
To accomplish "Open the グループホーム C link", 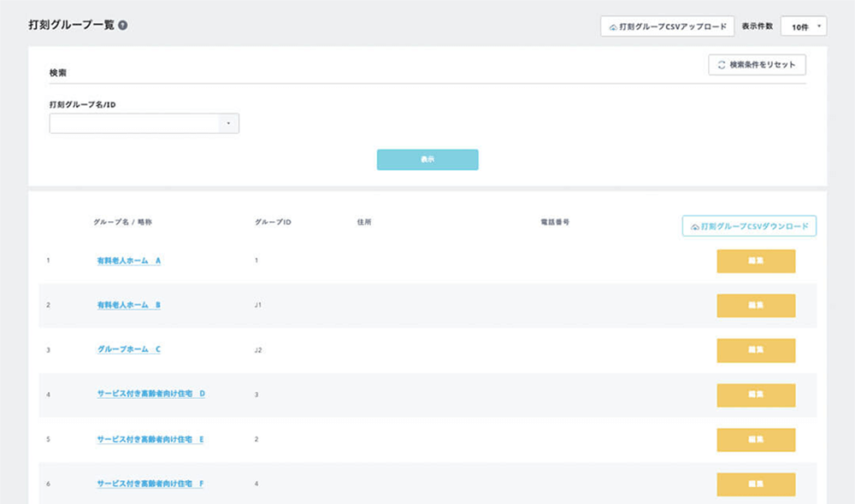I will [129, 349].
